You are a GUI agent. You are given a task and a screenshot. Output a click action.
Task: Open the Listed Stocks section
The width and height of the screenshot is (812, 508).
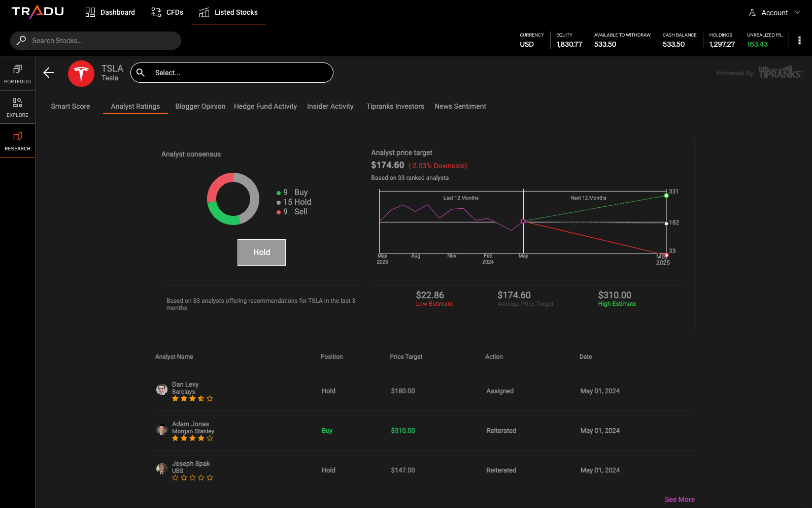[x=228, y=12]
